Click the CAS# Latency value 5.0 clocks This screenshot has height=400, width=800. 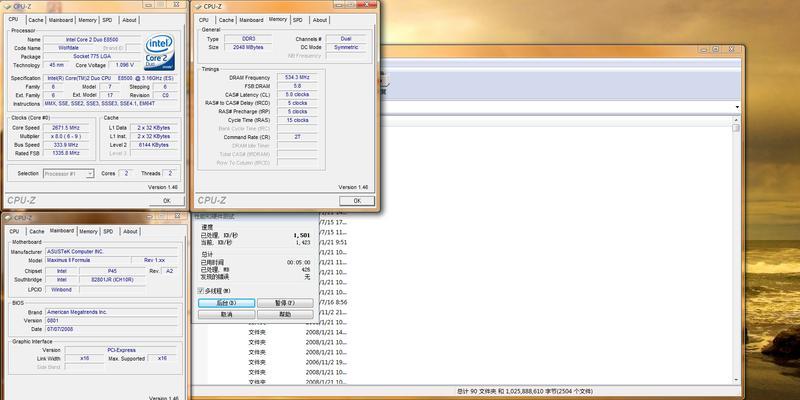pyautogui.click(x=297, y=94)
